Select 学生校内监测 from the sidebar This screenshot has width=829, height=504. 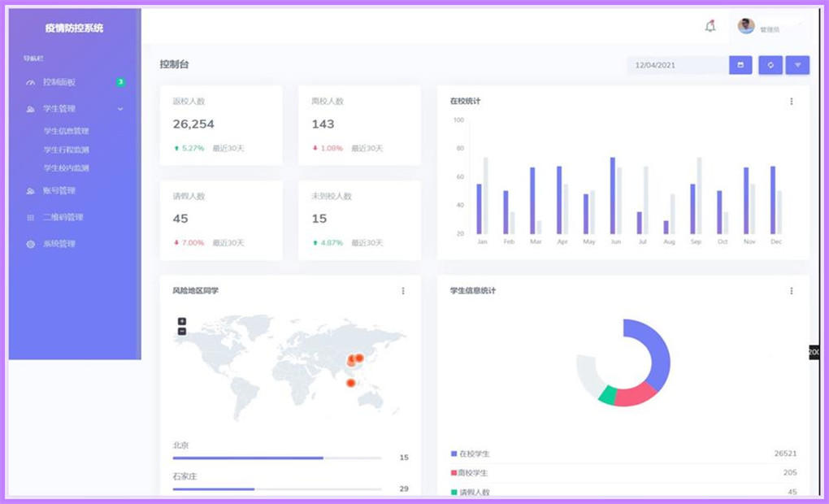(x=66, y=168)
